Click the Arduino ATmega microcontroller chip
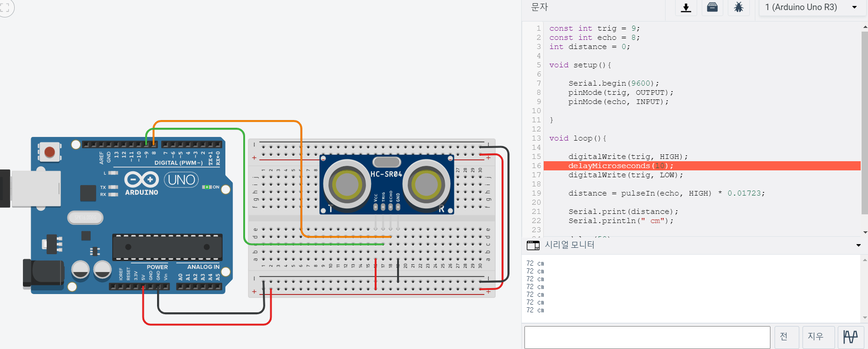 pos(167,247)
